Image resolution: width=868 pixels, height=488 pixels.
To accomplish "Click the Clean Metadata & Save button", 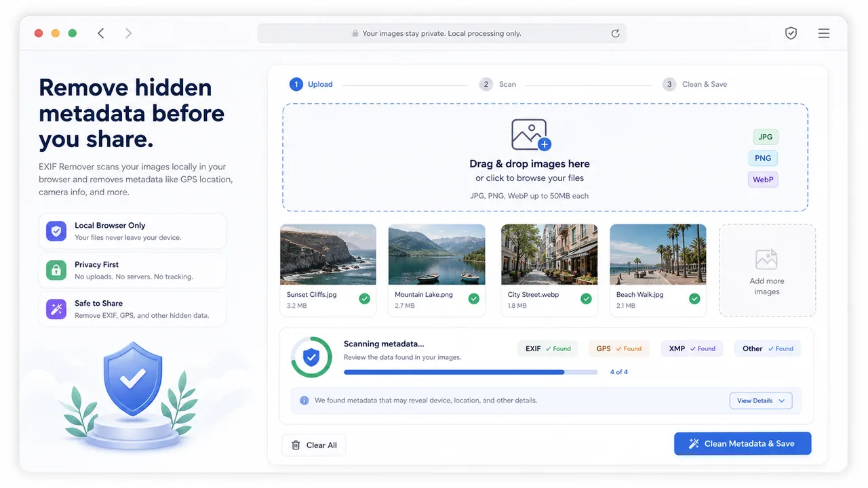I will coord(743,443).
